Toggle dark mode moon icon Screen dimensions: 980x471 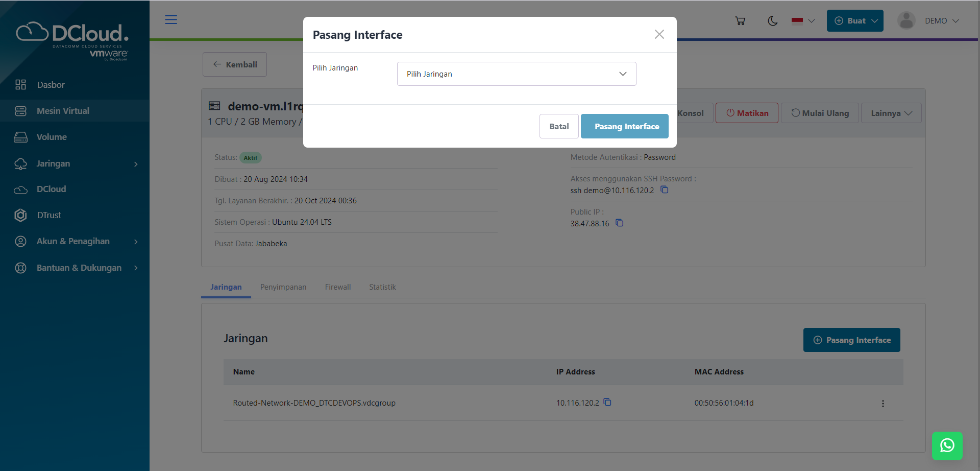pyautogui.click(x=773, y=21)
